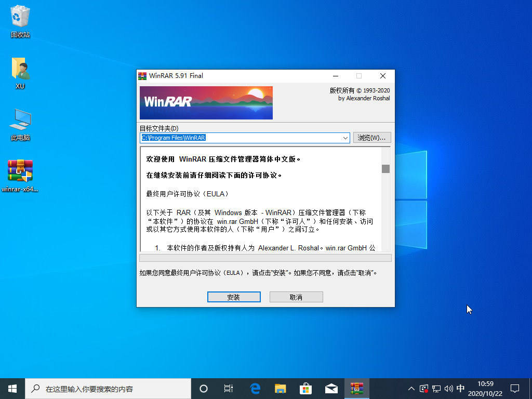Open the XU folder on the desktop

[x=19, y=70]
